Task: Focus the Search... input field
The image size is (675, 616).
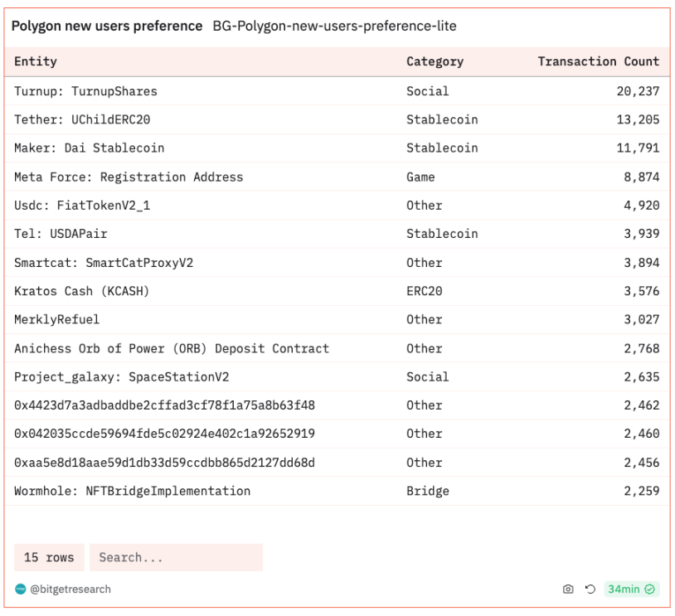Action: pos(176,557)
